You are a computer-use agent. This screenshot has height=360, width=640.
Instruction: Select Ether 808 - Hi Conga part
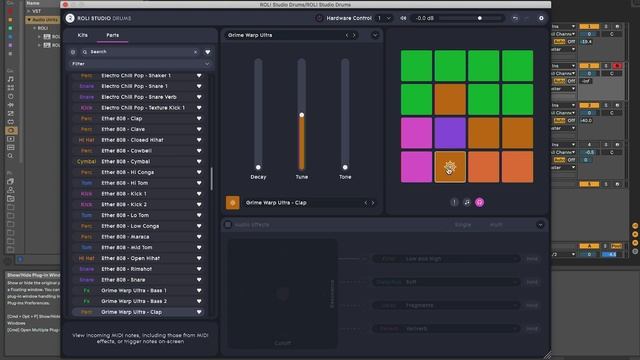click(139, 172)
